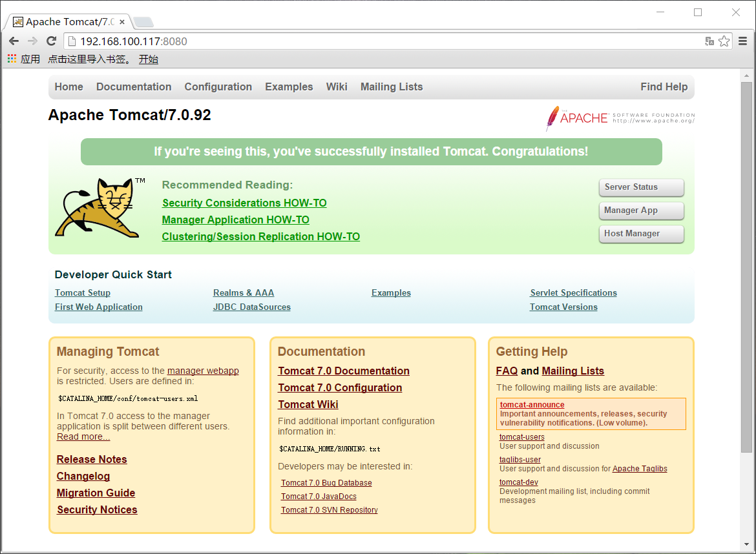Open the Tomcat Setup link
This screenshot has width=756, height=554.
point(83,293)
